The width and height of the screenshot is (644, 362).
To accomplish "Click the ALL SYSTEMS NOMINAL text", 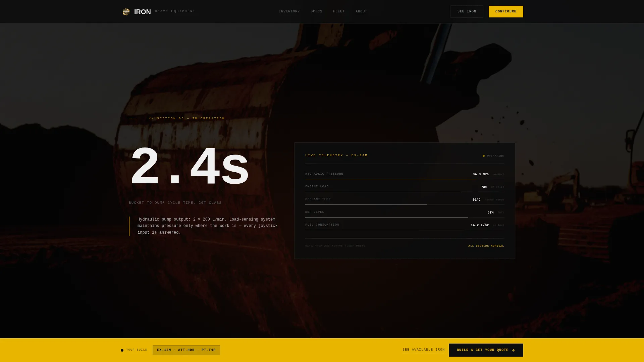I will (486, 246).
